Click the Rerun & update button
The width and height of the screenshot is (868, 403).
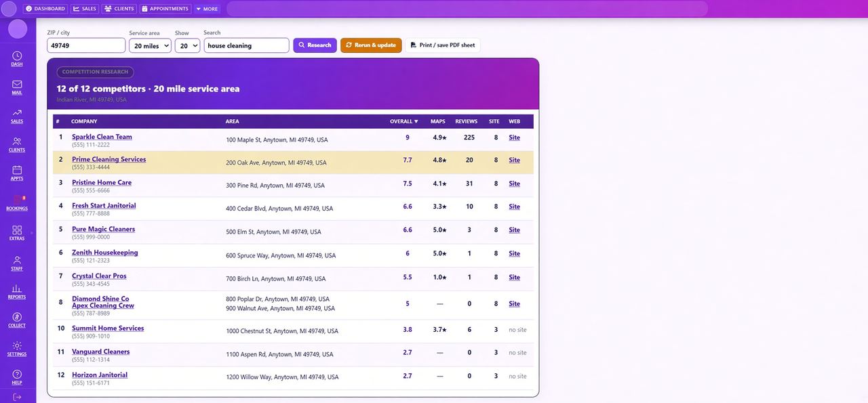click(x=371, y=45)
